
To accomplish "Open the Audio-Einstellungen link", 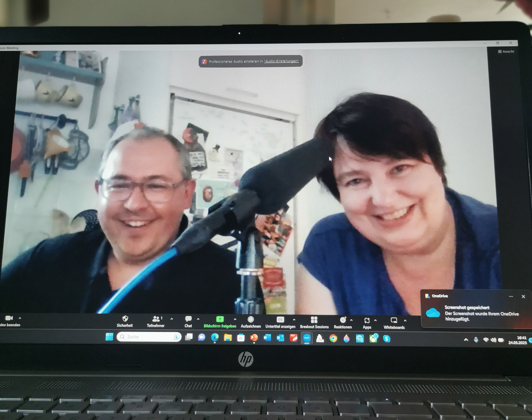I will click(x=281, y=61).
